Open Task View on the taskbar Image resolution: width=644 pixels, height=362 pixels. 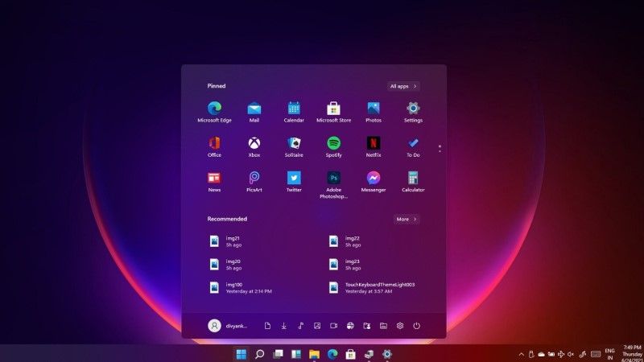point(278,354)
